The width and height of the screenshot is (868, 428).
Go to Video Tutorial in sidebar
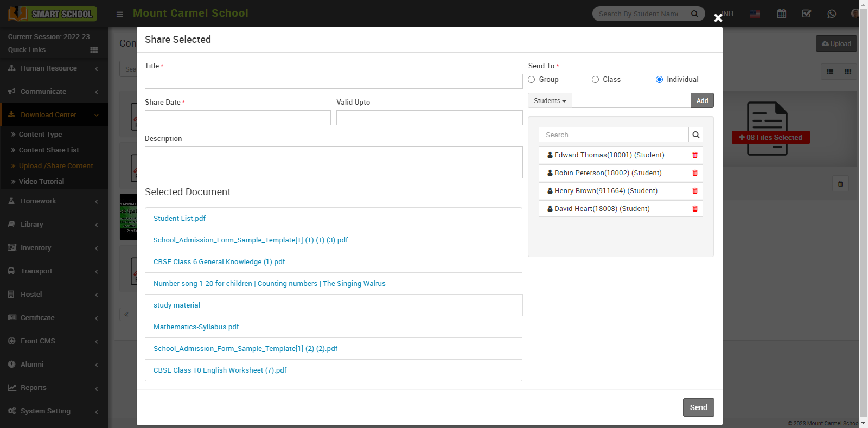pyautogui.click(x=41, y=182)
